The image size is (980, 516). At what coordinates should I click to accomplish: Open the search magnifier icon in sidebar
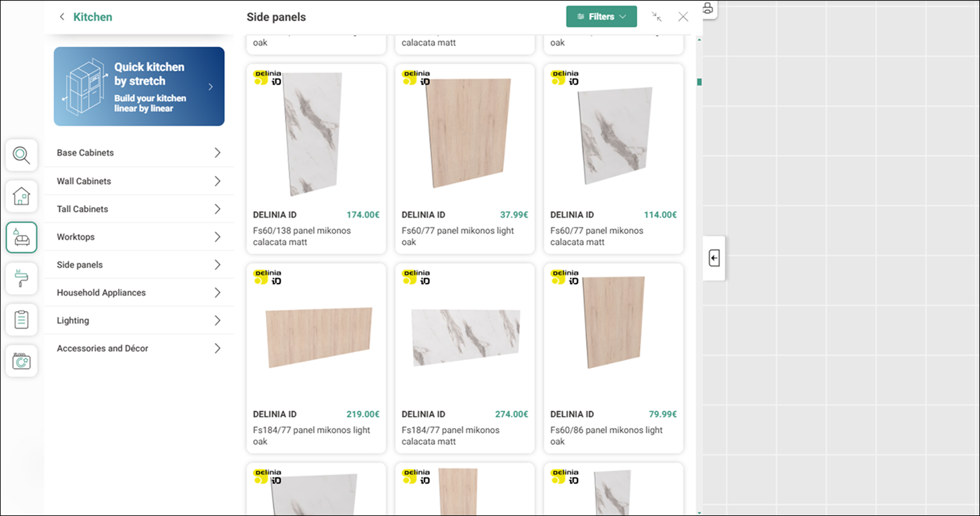pyautogui.click(x=22, y=155)
